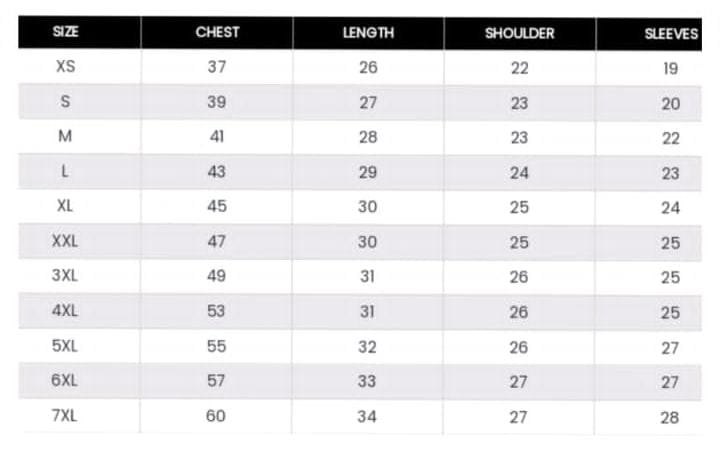Viewport: 720px width, 453px height.
Task: Click sleeves value 19 for XS
Action: click(671, 68)
